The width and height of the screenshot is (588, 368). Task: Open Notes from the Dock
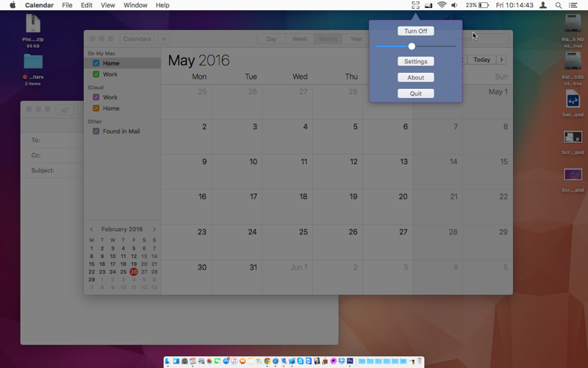coord(251,361)
